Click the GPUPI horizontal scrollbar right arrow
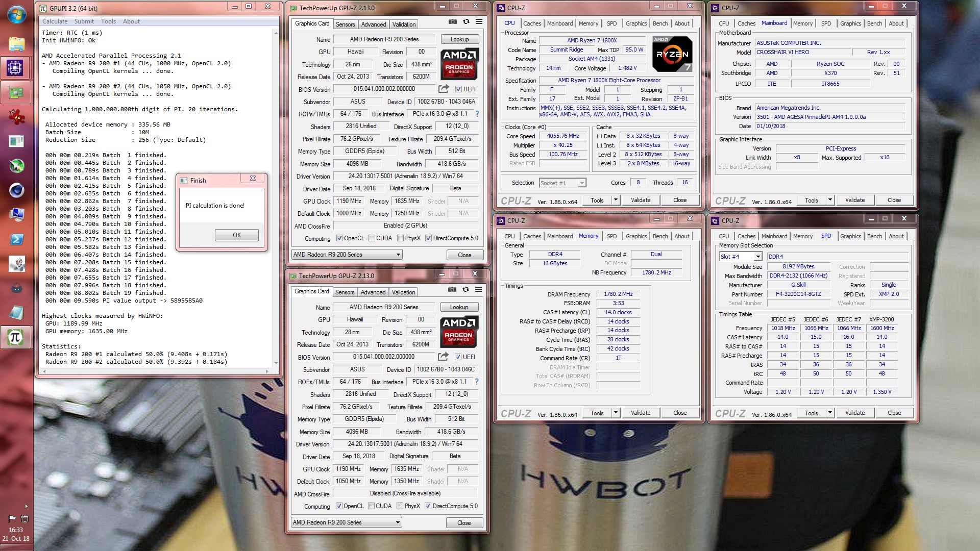 268,371
